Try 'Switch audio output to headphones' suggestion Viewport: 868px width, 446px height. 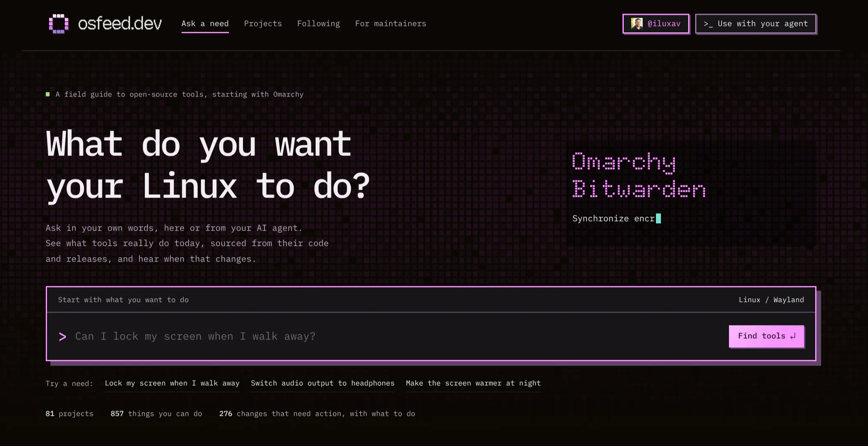pos(323,383)
